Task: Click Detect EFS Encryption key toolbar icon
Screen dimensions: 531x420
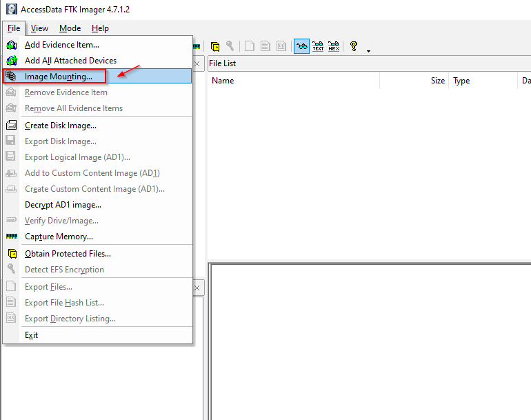Action: [x=230, y=46]
